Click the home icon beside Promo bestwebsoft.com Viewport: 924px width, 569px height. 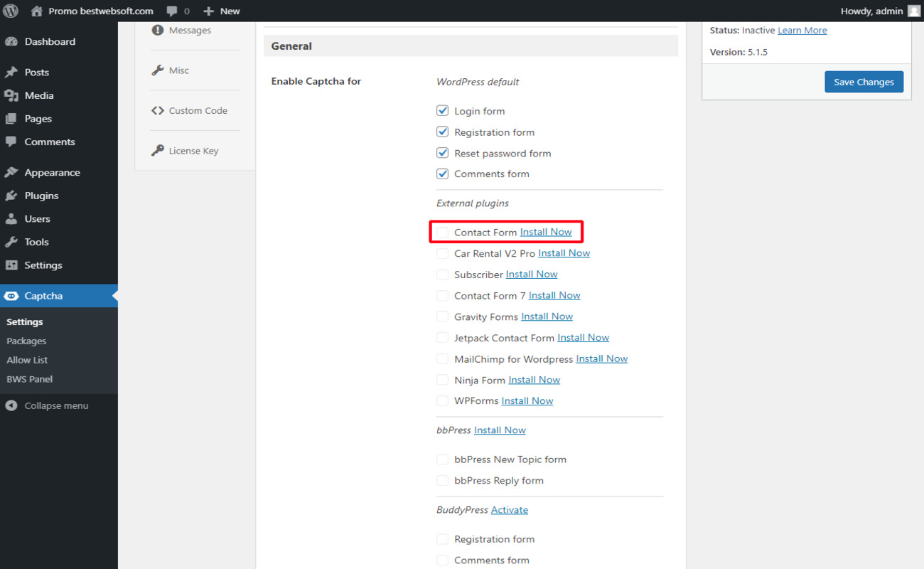(x=37, y=11)
